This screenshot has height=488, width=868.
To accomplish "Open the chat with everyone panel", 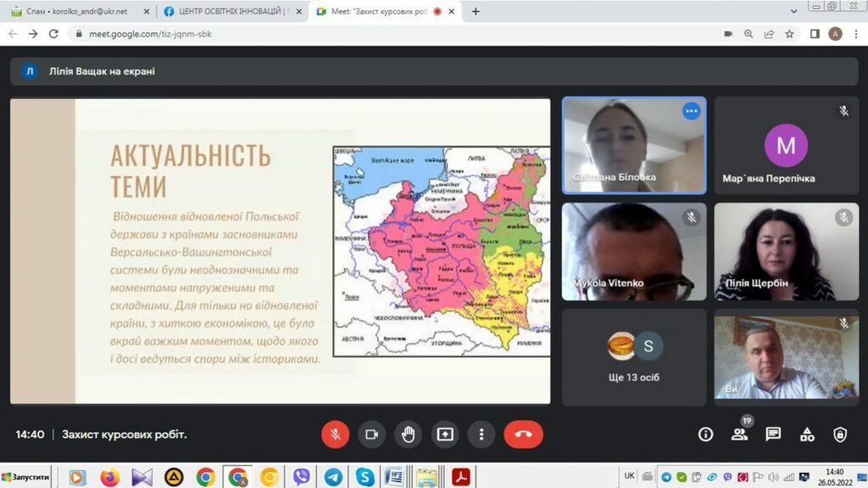I will point(773,435).
